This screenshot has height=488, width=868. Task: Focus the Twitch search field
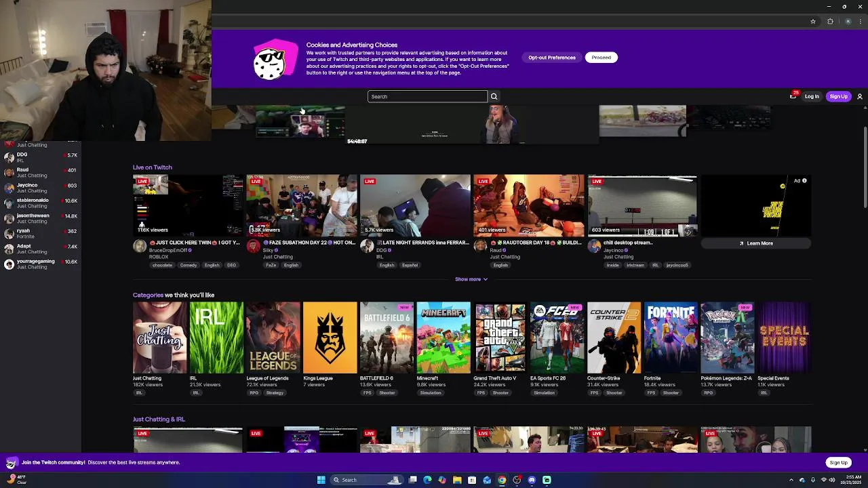coord(427,96)
